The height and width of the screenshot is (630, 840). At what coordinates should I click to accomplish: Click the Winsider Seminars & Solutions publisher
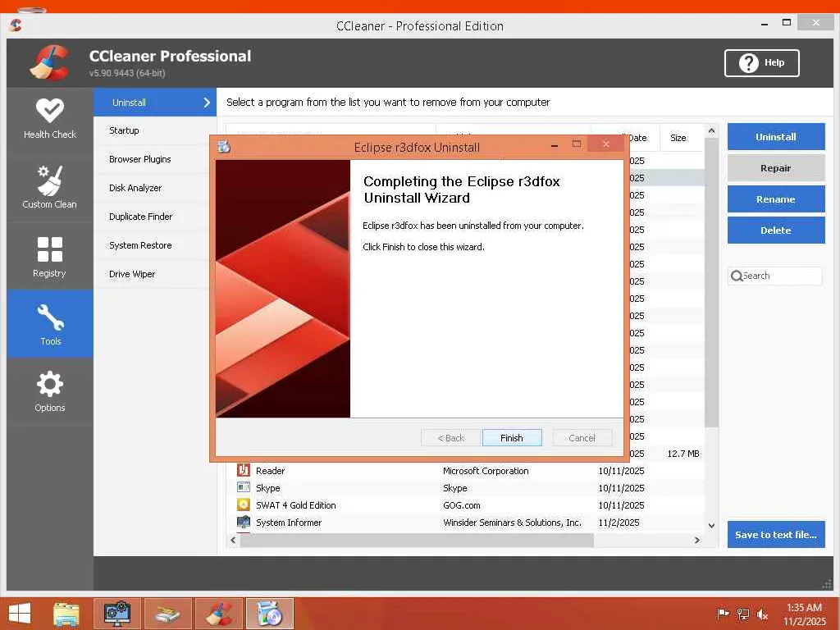[512, 522]
